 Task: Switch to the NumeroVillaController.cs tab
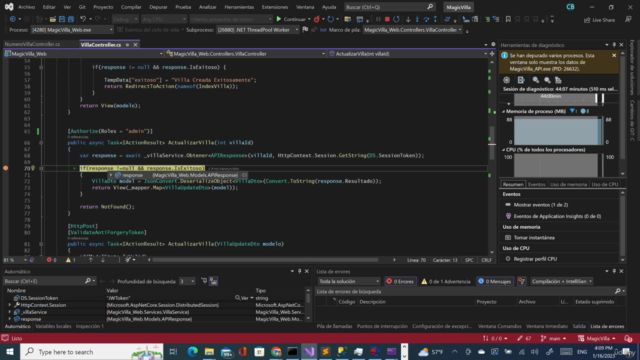pyautogui.click(x=33, y=44)
